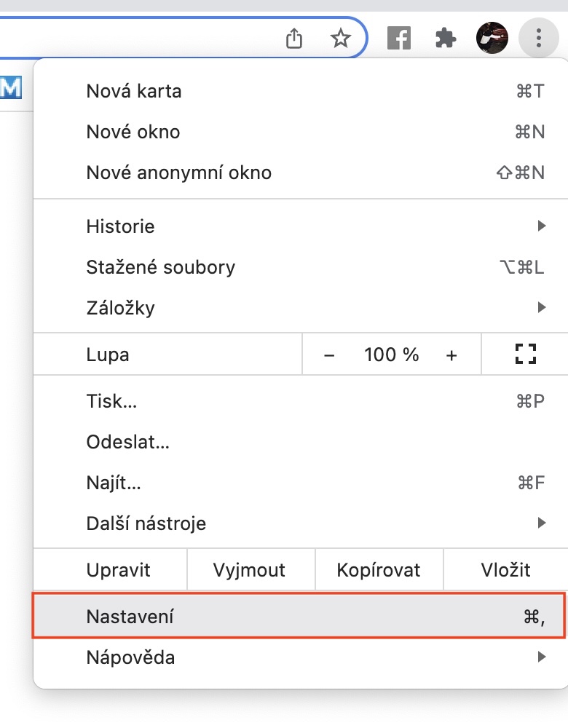Click the Kopírovat button
The width and height of the screenshot is (568, 728).
coord(379,570)
